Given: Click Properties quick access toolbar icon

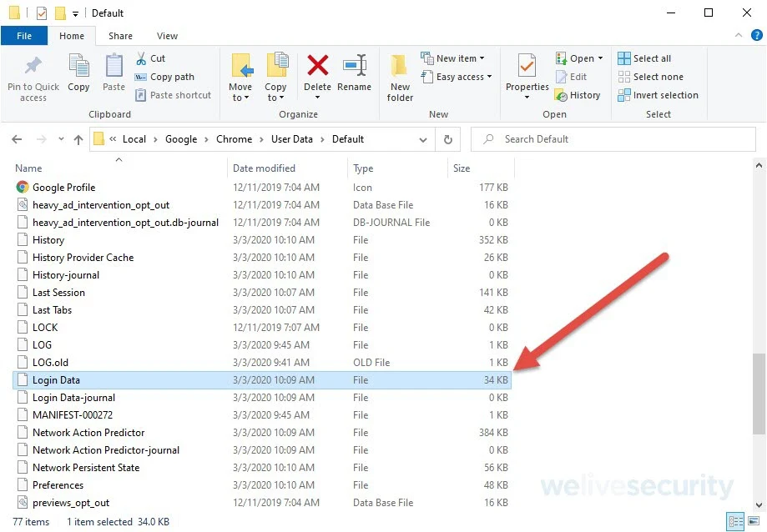Looking at the screenshot, I should 42,13.
